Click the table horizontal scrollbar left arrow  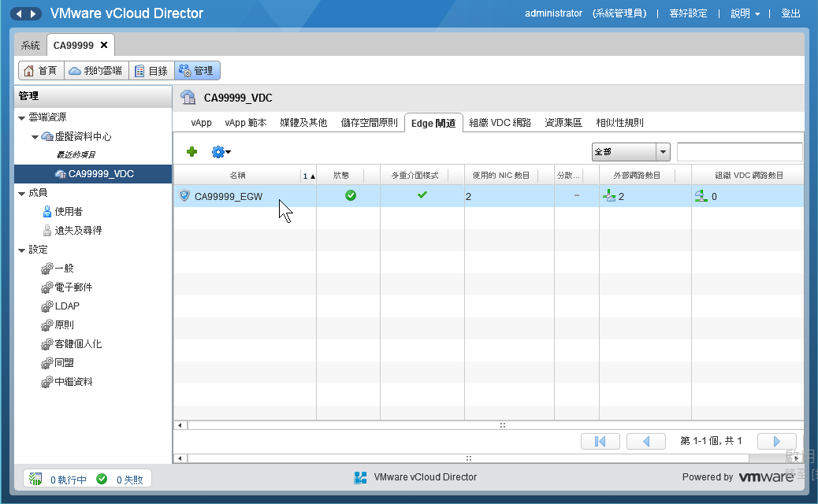(x=180, y=425)
